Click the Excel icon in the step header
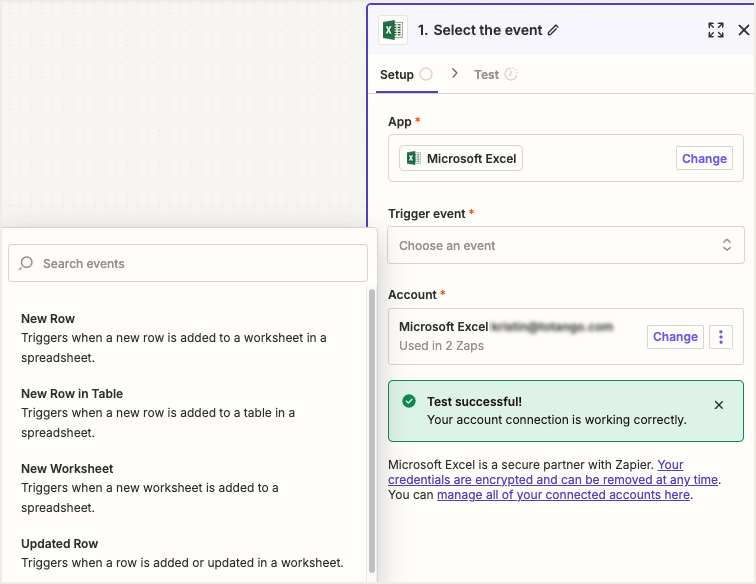 (393, 30)
